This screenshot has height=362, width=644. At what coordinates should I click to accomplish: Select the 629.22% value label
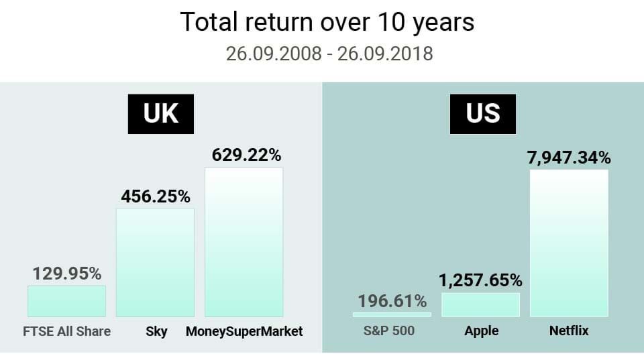point(246,155)
